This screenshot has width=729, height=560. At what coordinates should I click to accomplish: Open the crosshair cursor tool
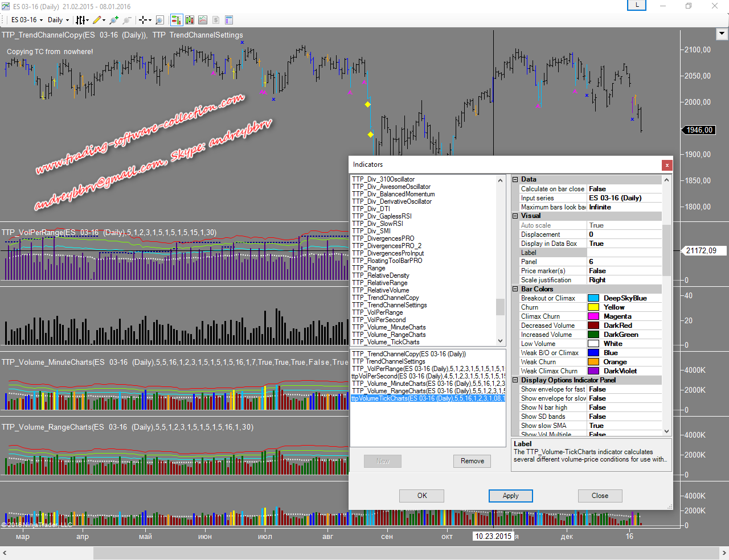pos(142,20)
